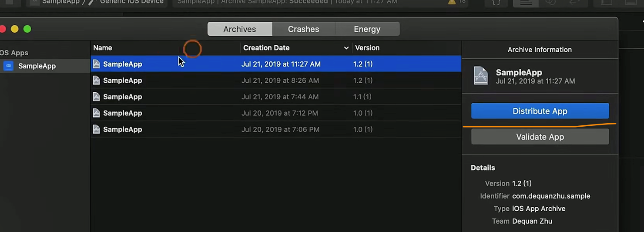Viewport: 644px width, 232px height.
Task: Click the archive icon of the 11:27 AM SampleApp
Action: click(97, 64)
